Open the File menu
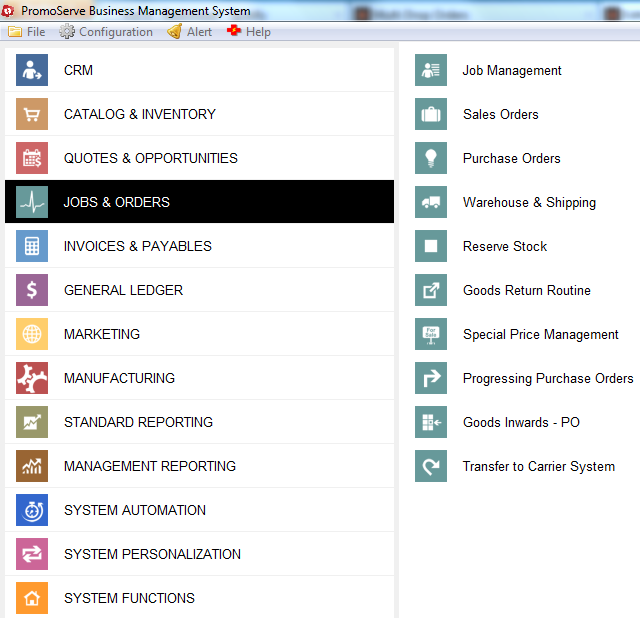Screen dimensions: 640x618 pos(27,32)
